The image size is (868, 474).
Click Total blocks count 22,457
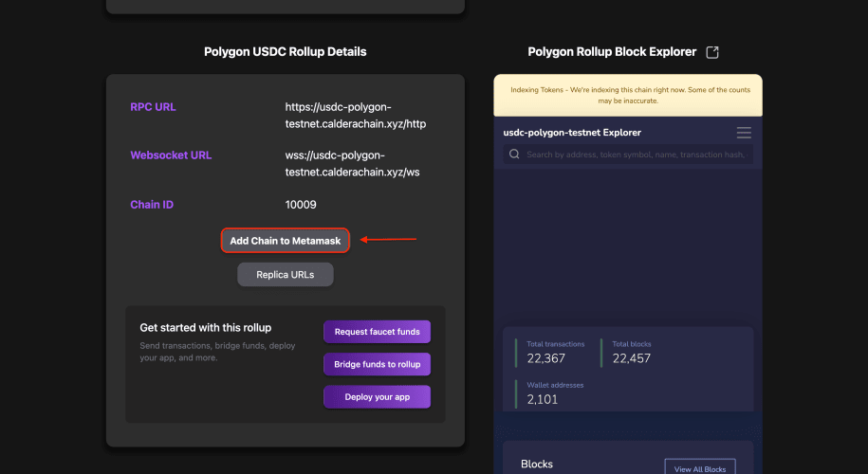coord(631,358)
